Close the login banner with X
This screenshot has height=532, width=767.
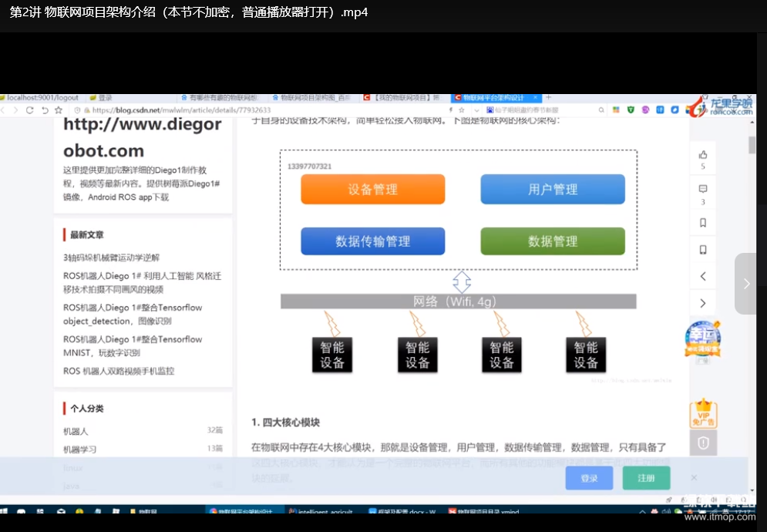694,478
